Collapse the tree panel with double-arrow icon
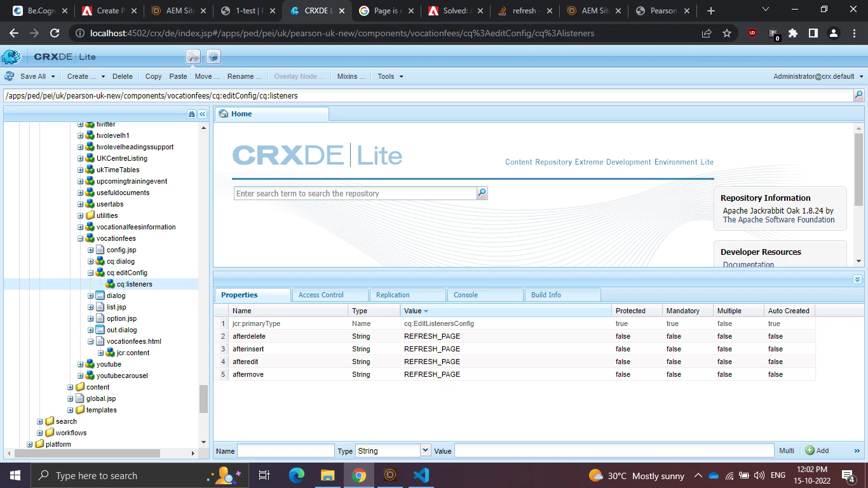 (x=202, y=114)
